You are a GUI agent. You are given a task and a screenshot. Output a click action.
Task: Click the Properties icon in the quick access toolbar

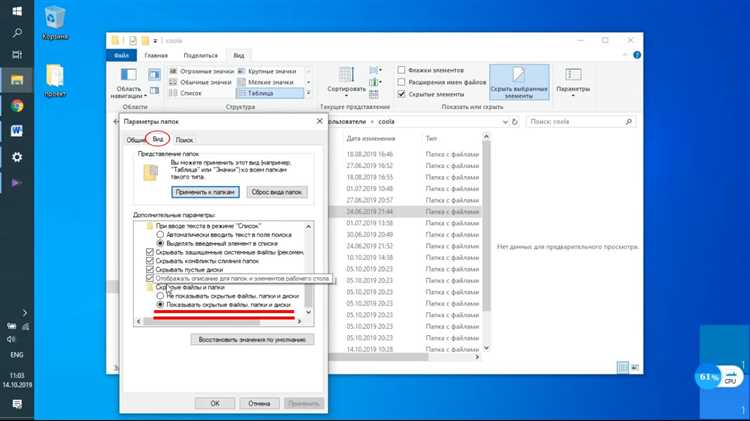132,41
